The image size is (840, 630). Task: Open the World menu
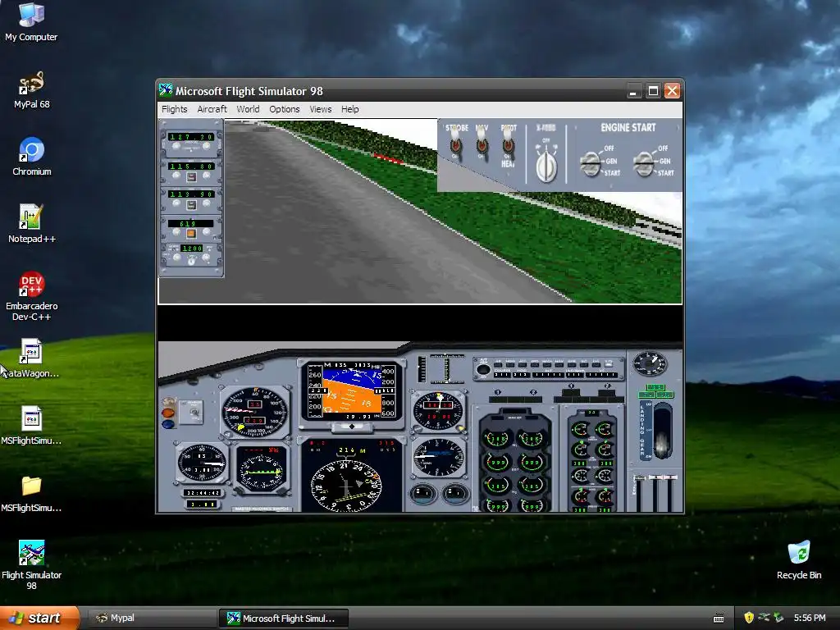248,109
